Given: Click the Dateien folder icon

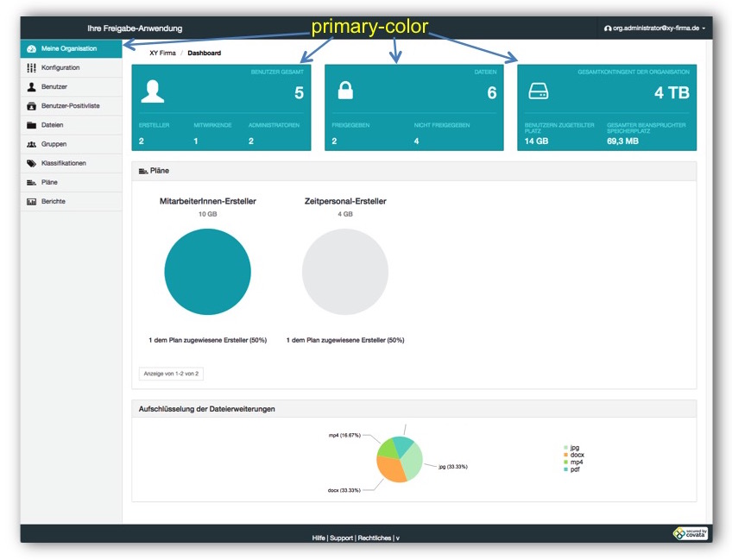Looking at the screenshot, I should pos(31,125).
